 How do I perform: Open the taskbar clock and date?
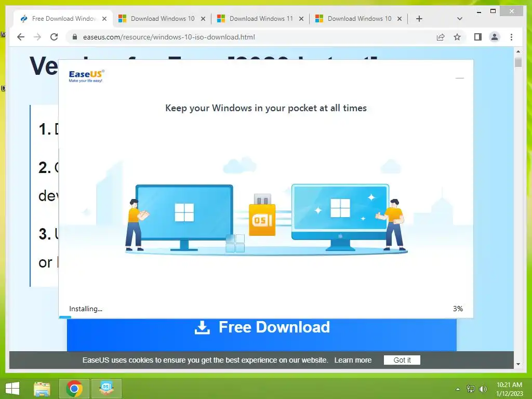[509, 389]
